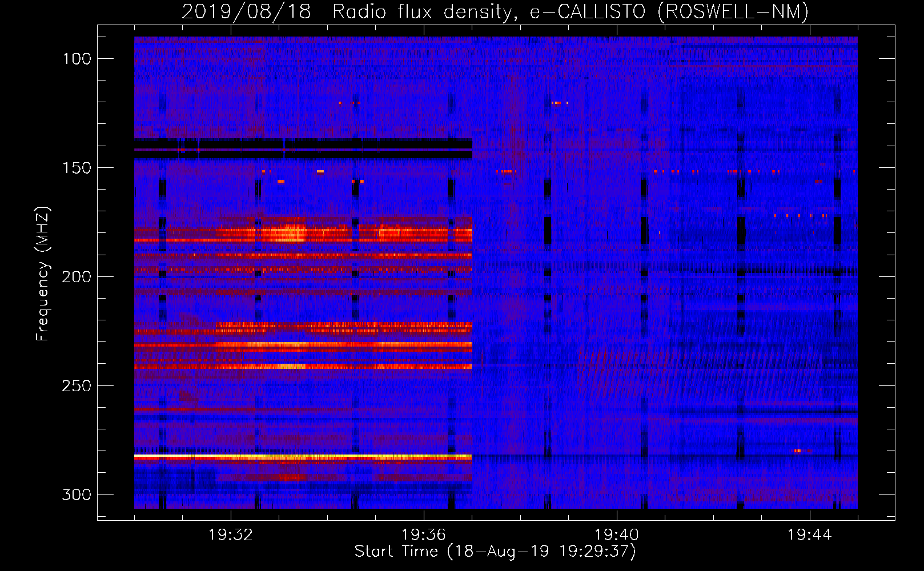Click the black band near 142 MHz
Image resolution: width=924 pixels, height=571 pixels.
point(303,148)
